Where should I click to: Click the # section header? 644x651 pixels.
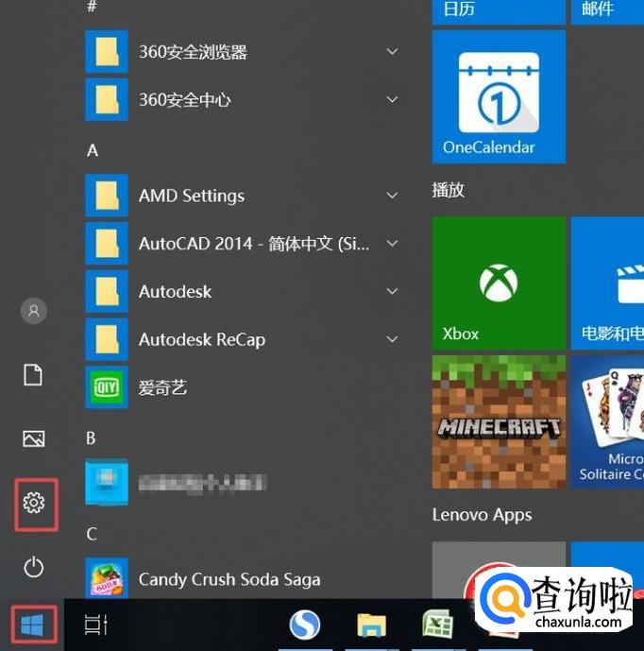[93, 7]
